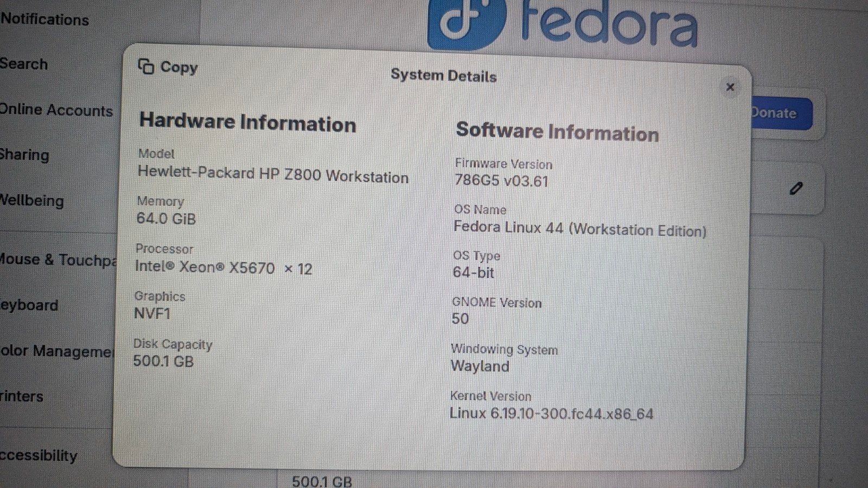Click the 'System Details' dialog title
868x488 pixels.
444,75
